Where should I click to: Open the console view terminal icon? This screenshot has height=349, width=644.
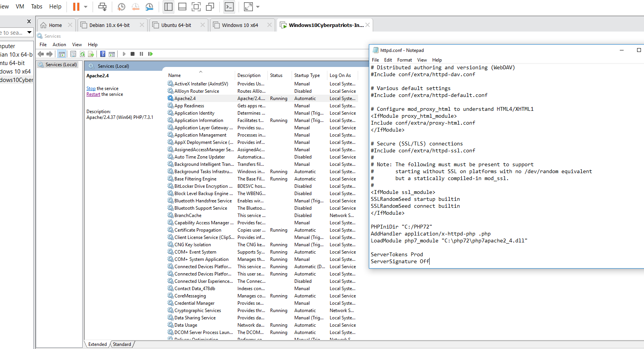229,7
